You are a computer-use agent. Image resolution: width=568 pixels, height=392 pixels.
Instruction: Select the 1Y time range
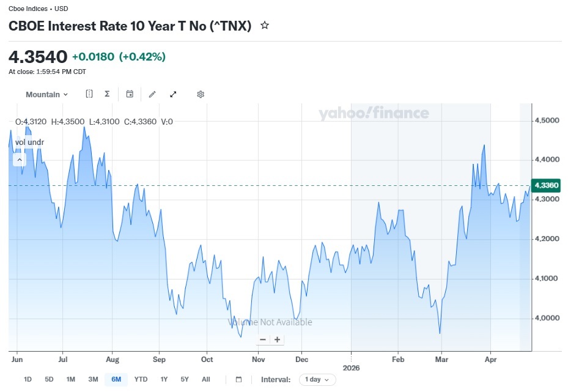tap(164, 379)
